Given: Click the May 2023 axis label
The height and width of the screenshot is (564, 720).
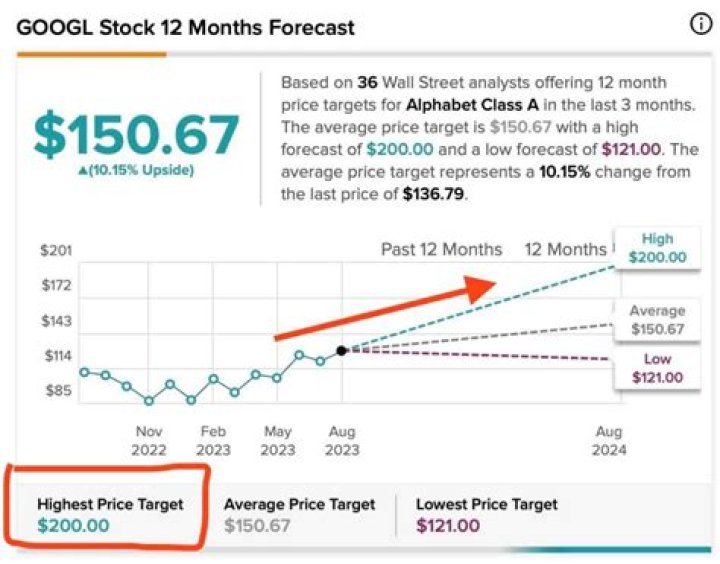Looking at the screenshot, I should [x=278, y=441].
